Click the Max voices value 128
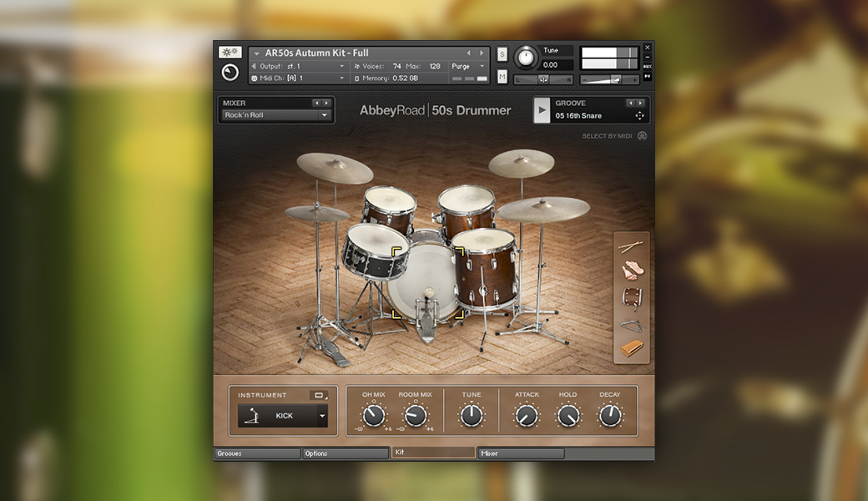Image resolution: width=868 pixels, height=501 pixels. (435, 67)
